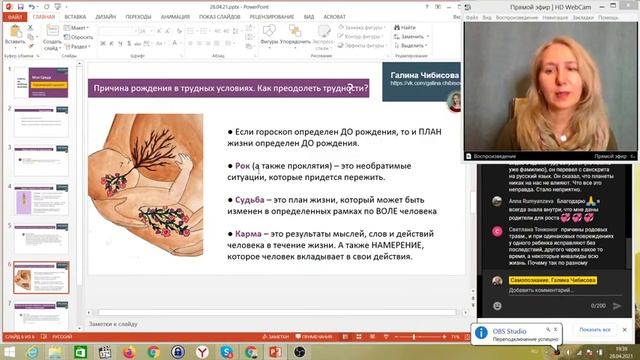Switch to the ВСТАВКА ribbon tab

(75, 17)
